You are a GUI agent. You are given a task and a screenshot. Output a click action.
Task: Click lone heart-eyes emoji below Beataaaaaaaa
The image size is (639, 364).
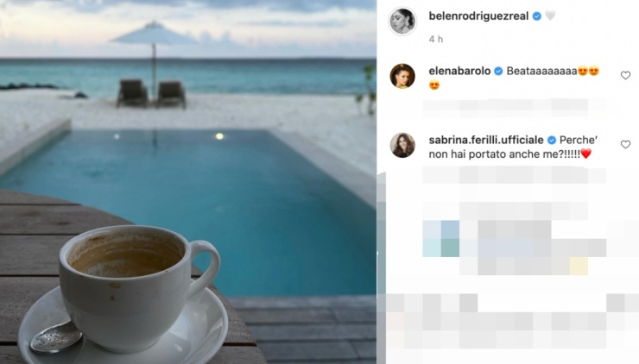tap(434, 85)
